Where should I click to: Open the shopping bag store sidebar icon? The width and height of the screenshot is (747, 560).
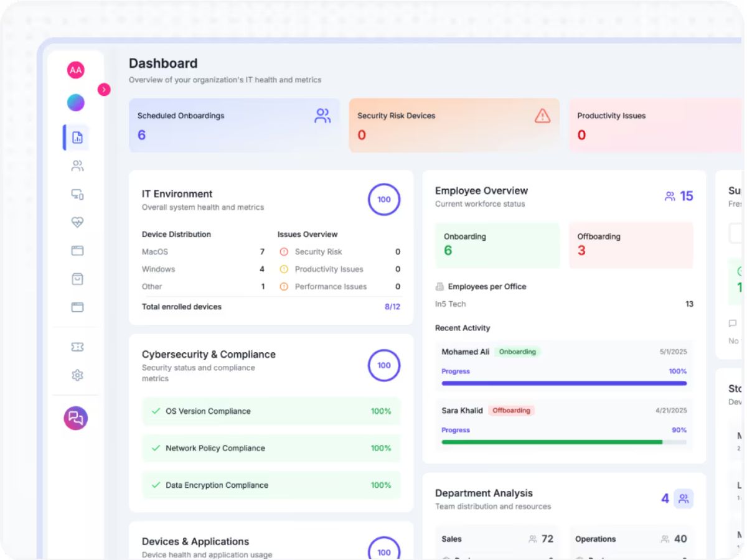[x=77, y=279]
